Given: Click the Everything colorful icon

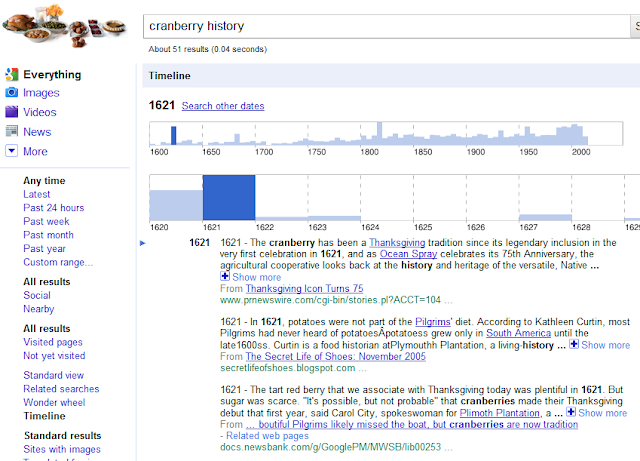Looking at the screenshot, I should click(12, 74).
